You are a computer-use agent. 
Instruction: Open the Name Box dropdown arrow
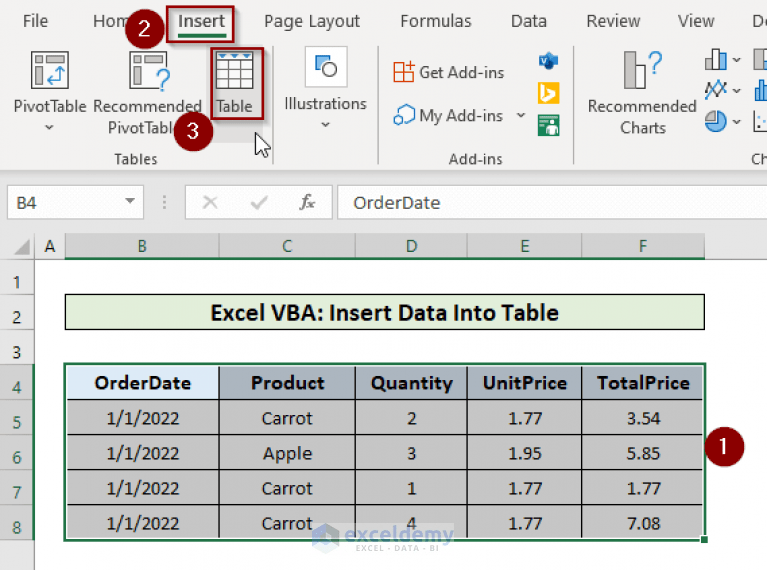click(130, 201)
